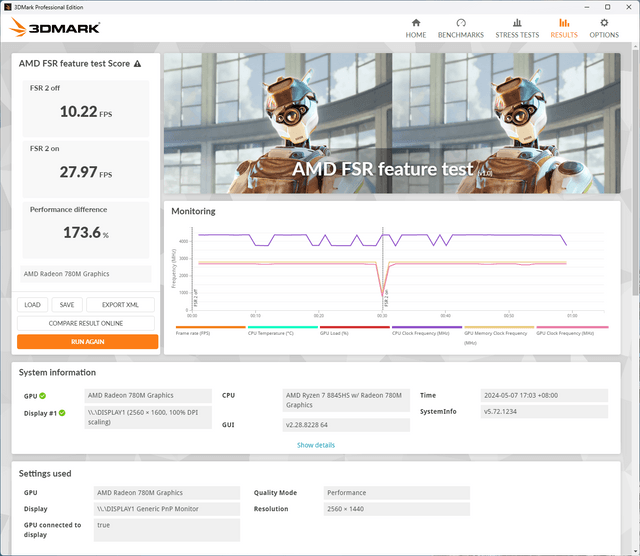Toggle GPU Load legend color

[x=355, y=327]
